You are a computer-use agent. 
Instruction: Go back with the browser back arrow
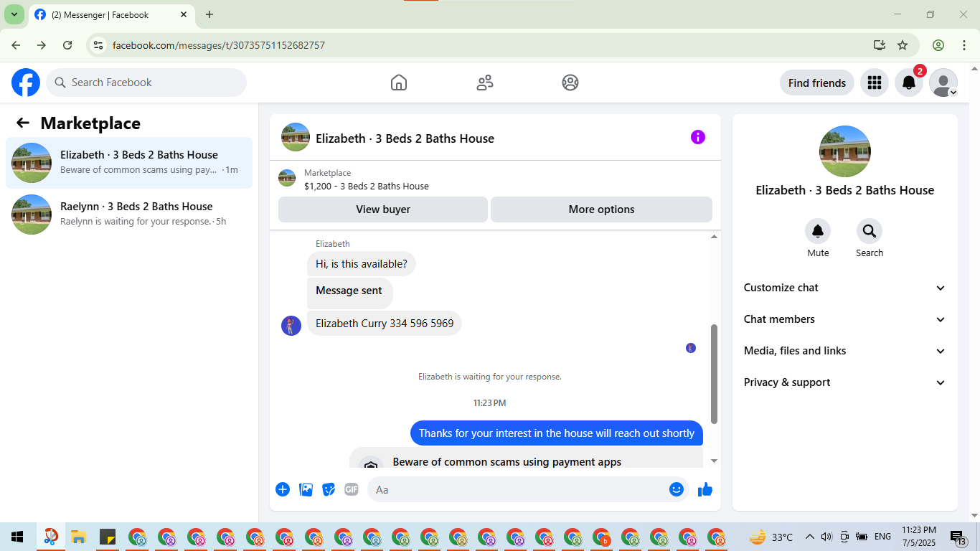[16, 45]
